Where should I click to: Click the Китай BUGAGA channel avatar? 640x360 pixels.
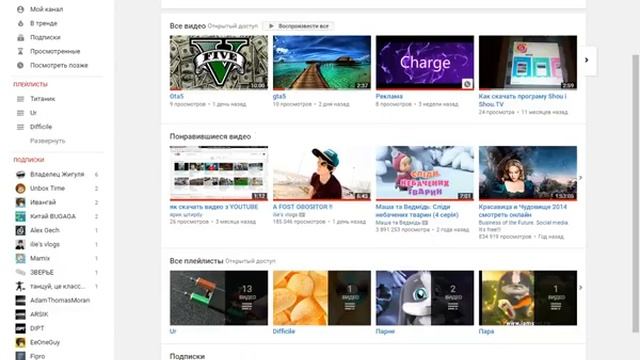(x=20, y=216)
